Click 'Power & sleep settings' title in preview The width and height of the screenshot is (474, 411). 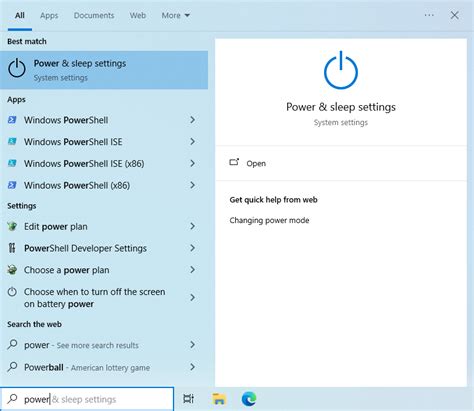click(341, 107)
